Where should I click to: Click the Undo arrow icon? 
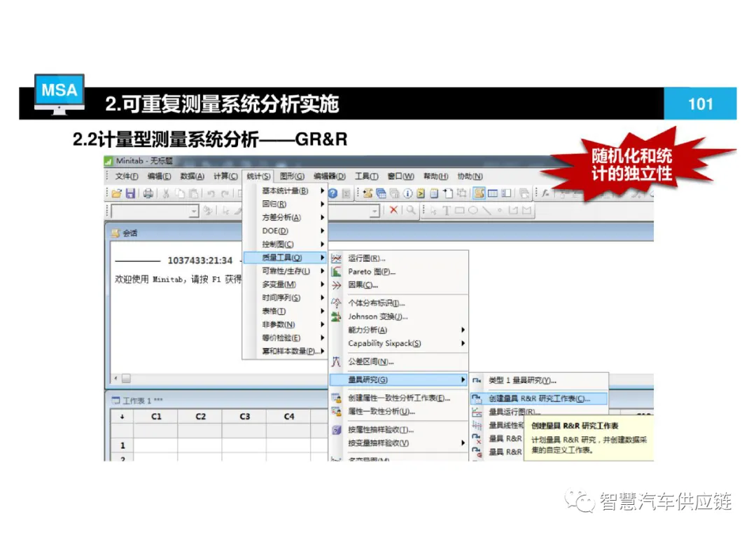click(x=211, y=193)
